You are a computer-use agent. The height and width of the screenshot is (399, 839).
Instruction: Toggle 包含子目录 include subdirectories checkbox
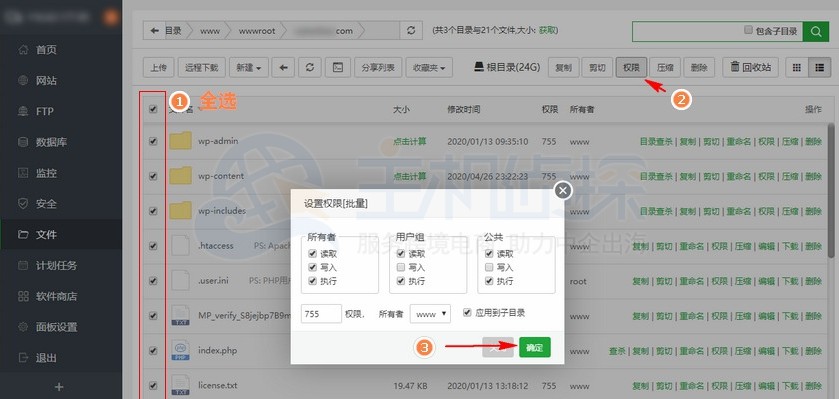pos(749,30)
